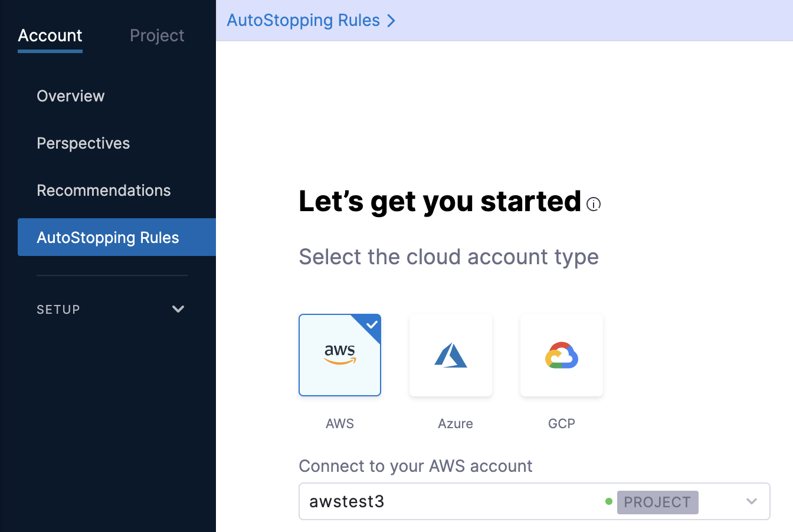Open Recommendations from the sidebar
793x532 pixels.
pyautogui.click(x=104, y=191)
